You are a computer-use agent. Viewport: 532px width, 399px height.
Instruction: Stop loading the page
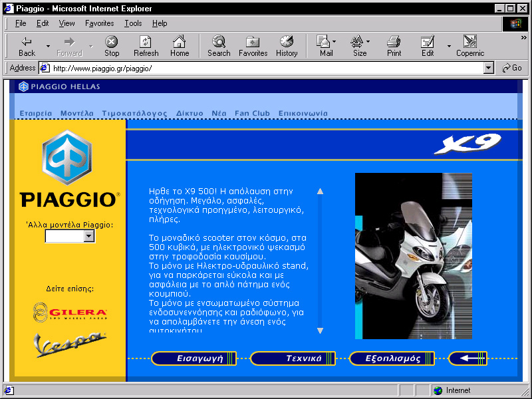click(112, 47)
